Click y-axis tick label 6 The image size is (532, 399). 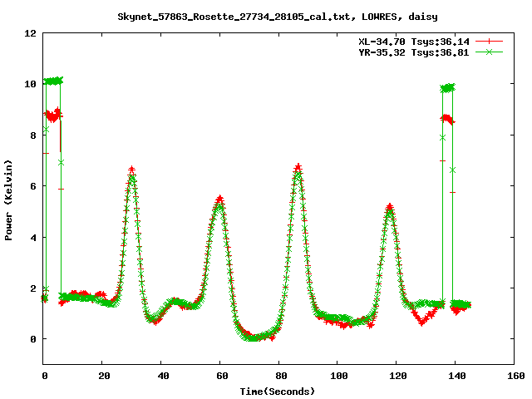pos(33,186)
